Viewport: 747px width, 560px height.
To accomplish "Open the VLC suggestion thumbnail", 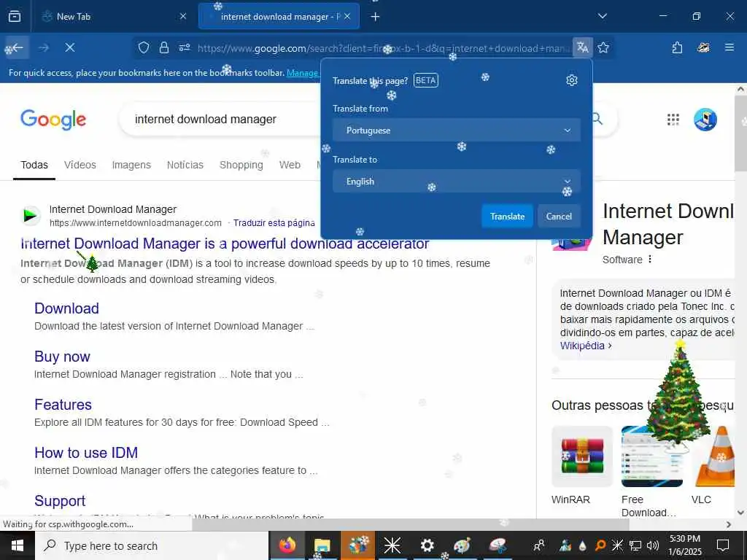I will (x=715, y=456).
